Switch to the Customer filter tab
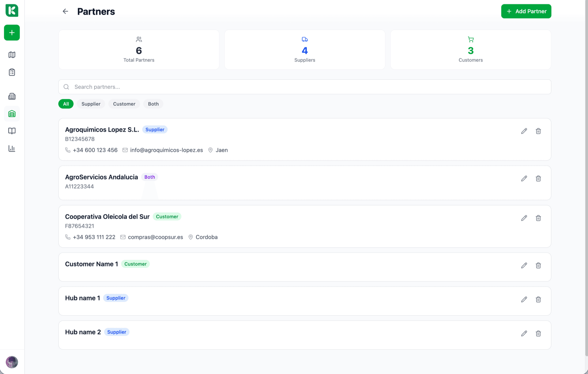The width and height of the screenshot is (588, 374). coord(124,104)
